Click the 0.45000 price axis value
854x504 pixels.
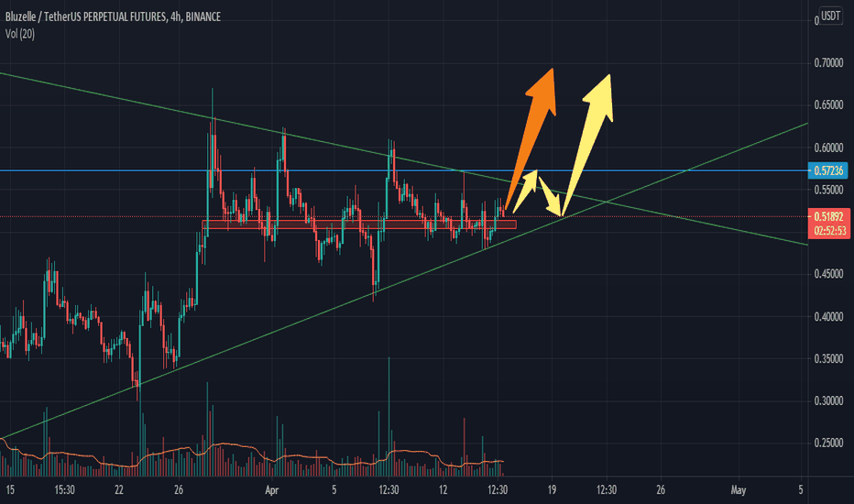click(x=828, y=274)
